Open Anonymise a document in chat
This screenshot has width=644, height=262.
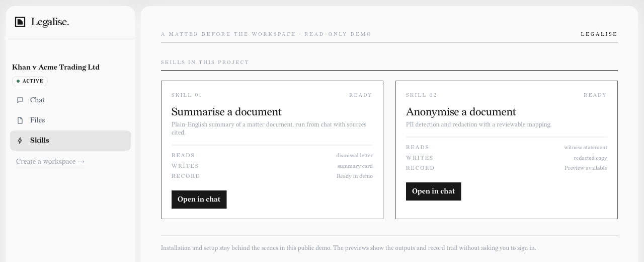coord(433,191)
